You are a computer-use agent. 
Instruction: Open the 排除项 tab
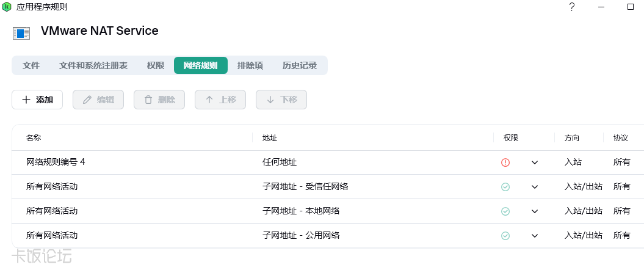[x=250, y=65]
